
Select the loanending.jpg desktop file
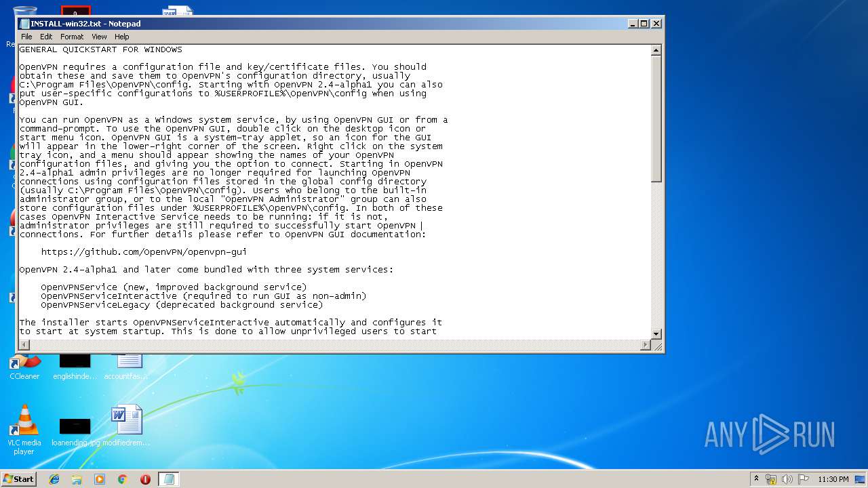[x=75, y=432]
